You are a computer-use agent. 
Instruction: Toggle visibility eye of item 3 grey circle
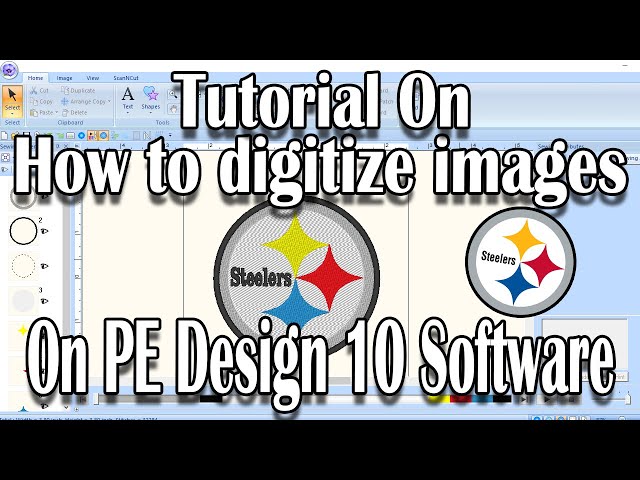[44, 301]
